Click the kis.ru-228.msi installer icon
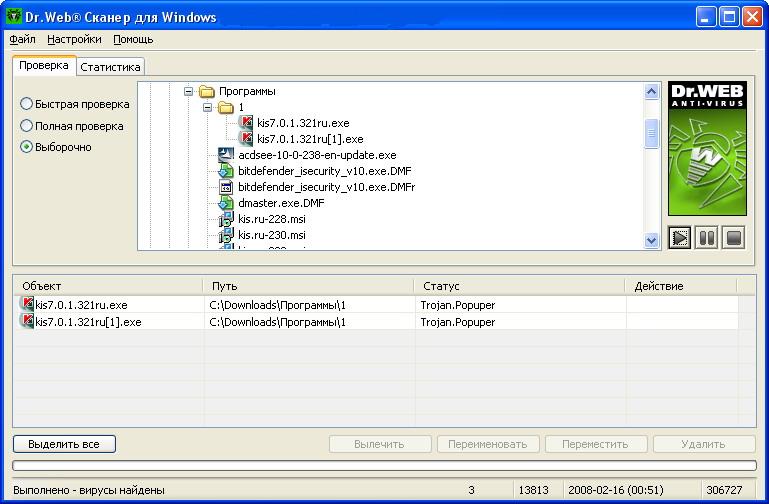Viewport: 769px width, 504px height. coord(226,219)
